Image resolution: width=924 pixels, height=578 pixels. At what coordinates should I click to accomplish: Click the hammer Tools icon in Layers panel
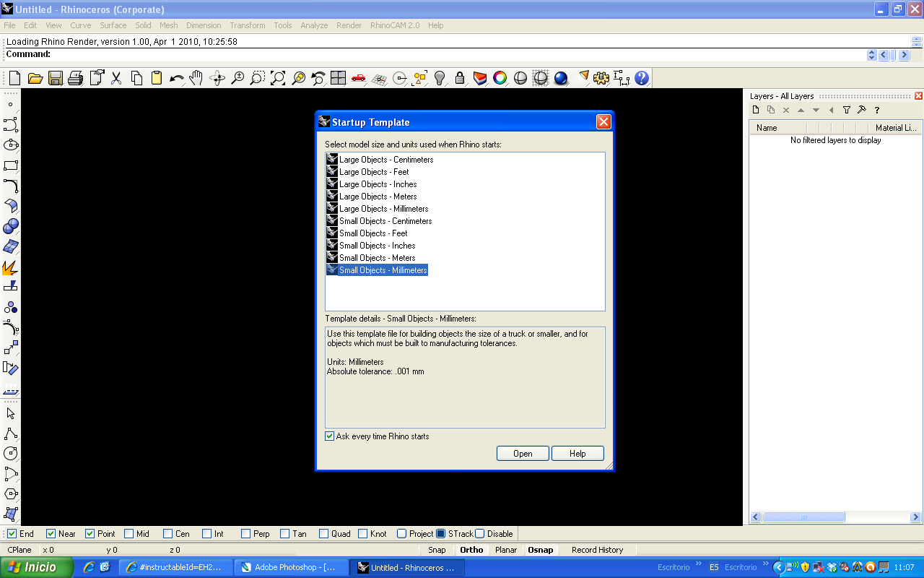(x=861, y=110)
